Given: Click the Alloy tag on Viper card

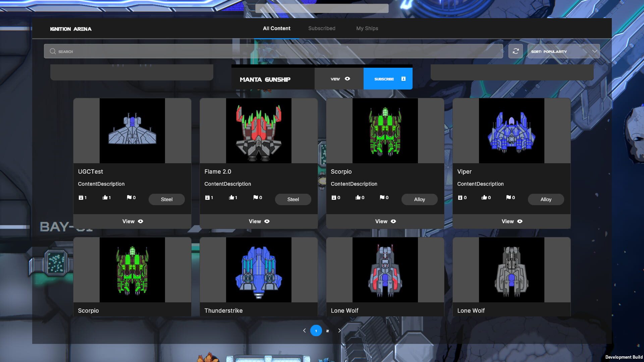Looking at the screenshot, I should [546, 199].
